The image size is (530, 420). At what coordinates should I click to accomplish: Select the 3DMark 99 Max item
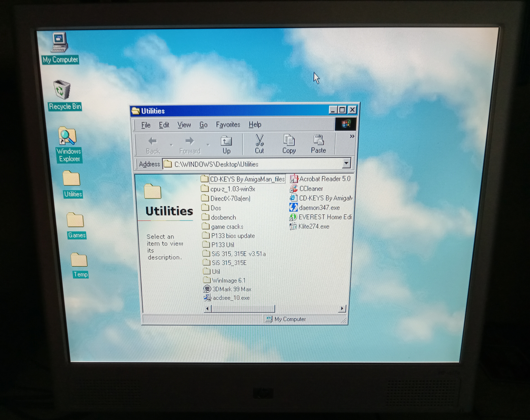click(x=207, y=289)
